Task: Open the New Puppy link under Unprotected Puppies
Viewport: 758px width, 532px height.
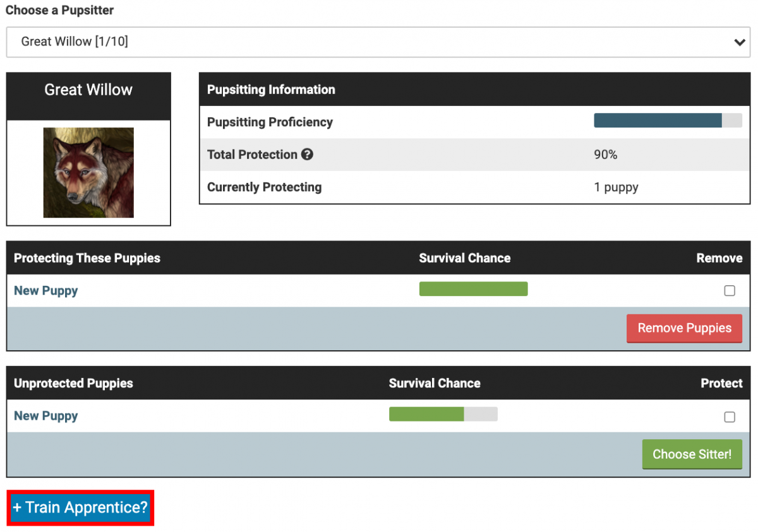Action: coord(46,416)
